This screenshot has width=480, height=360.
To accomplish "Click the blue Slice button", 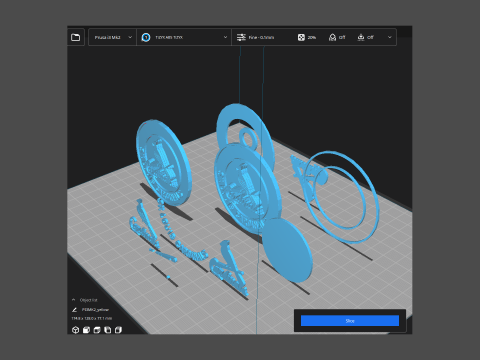I will click(x=350, y=321).
